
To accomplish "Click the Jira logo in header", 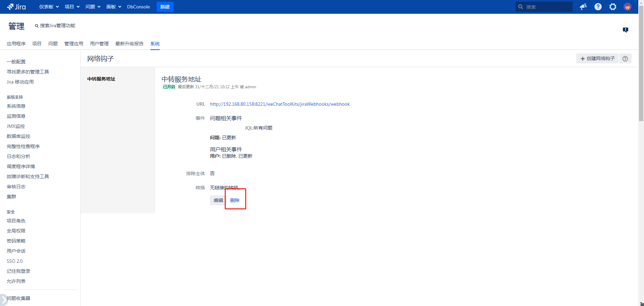I will 16,7.
